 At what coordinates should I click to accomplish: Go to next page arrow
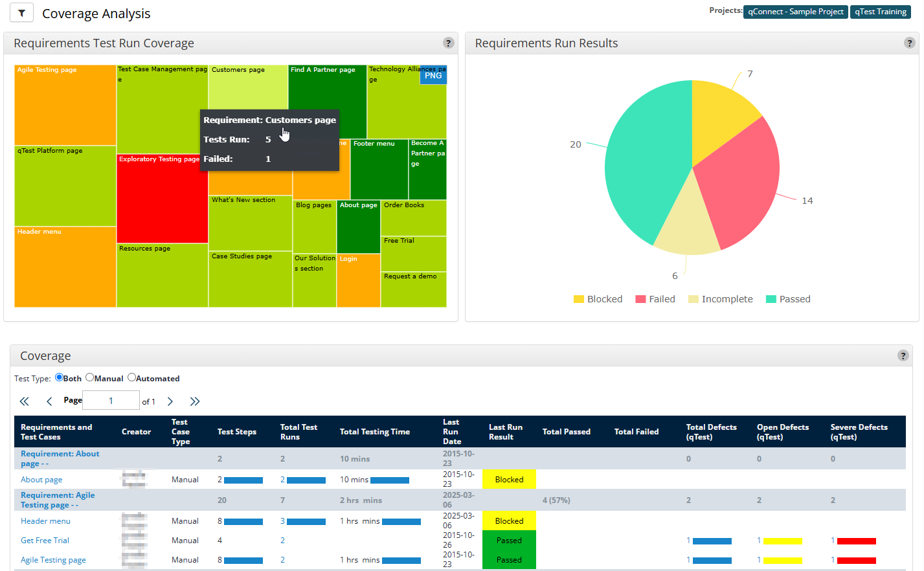click(x=170, y=401)
